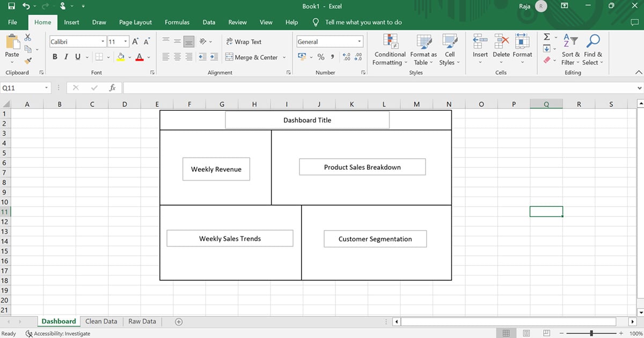Open the General number format dropdown
The height and width of the screenshot is (338, 644).
[359, 42]
